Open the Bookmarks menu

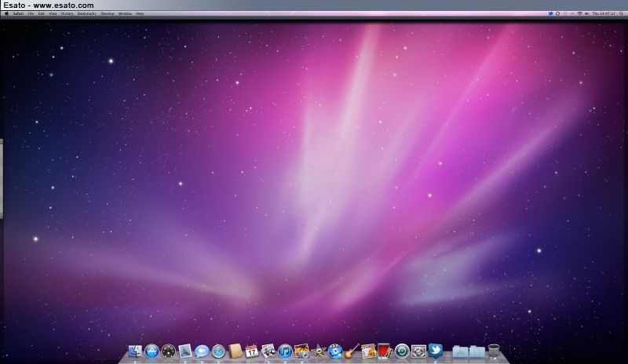pyautogui.click(x=86, y=13)
